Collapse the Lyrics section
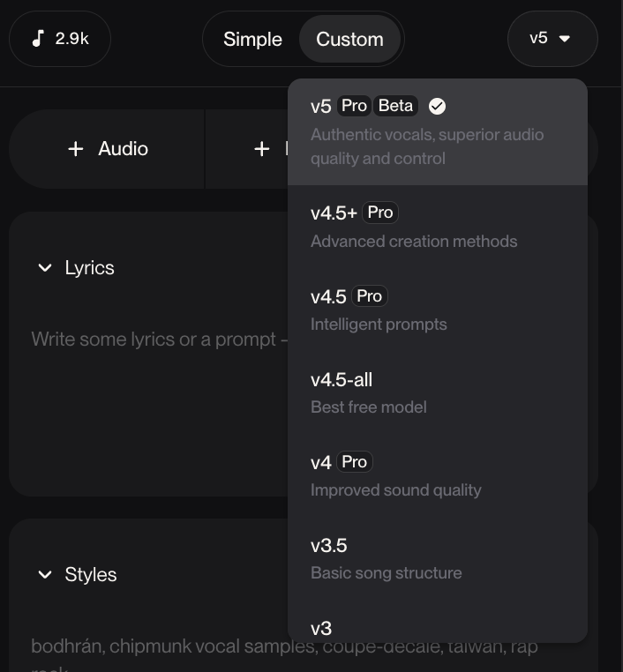 click(x=45, y=268)
